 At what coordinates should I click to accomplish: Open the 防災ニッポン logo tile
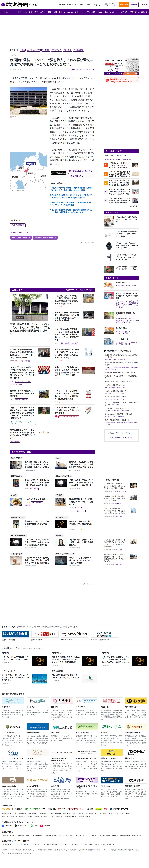(x=62, y=727)
